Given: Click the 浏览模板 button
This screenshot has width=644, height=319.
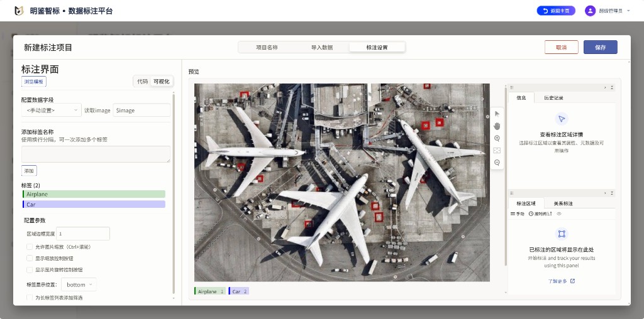Looking at the screenshot, I should [x=34, y=82].
